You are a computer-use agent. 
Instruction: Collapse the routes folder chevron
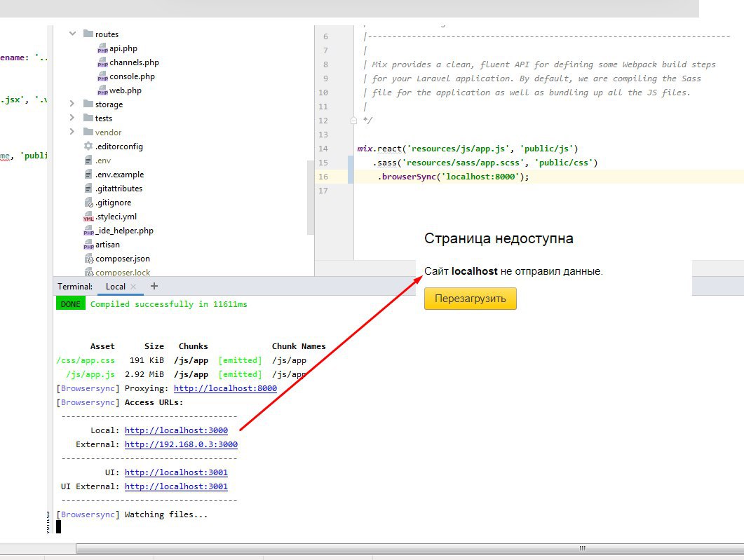tap(73, 34)
